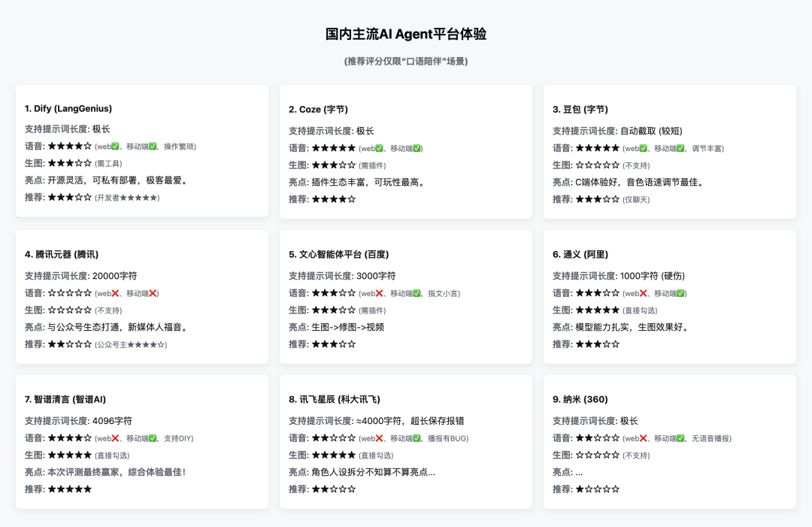
Task: Click 腾讯元器's prompt length 20000字符
Action: tap(114, 276)
